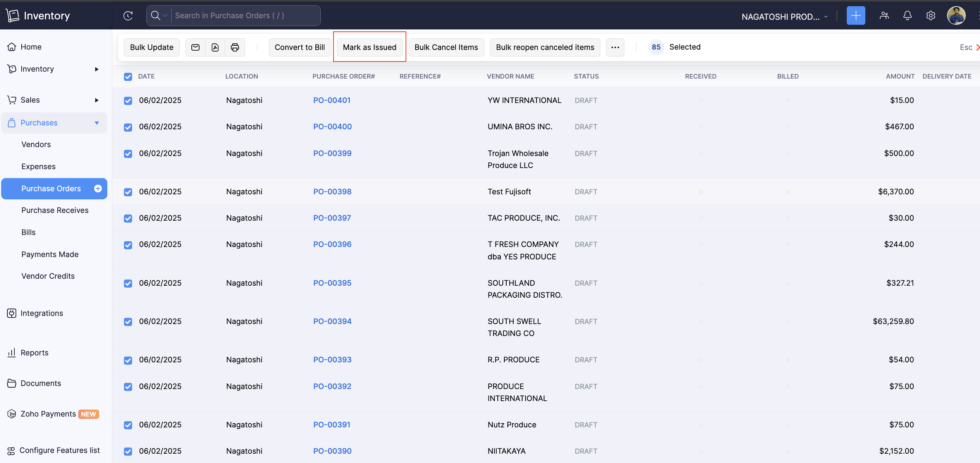Viewport: 980px width, 463px height.
Task: Click the $63,259.80 amount cell
Action: click(x=893, y=321)
